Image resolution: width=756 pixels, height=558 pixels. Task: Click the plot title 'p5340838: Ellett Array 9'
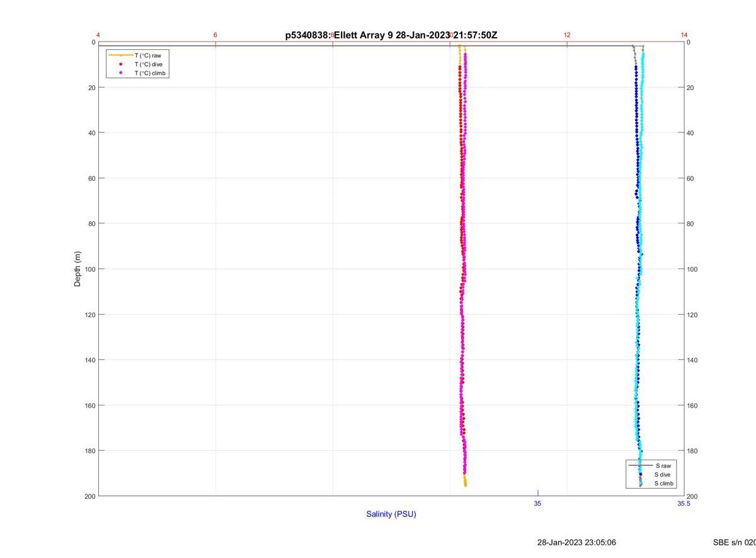tap(339, 35)
